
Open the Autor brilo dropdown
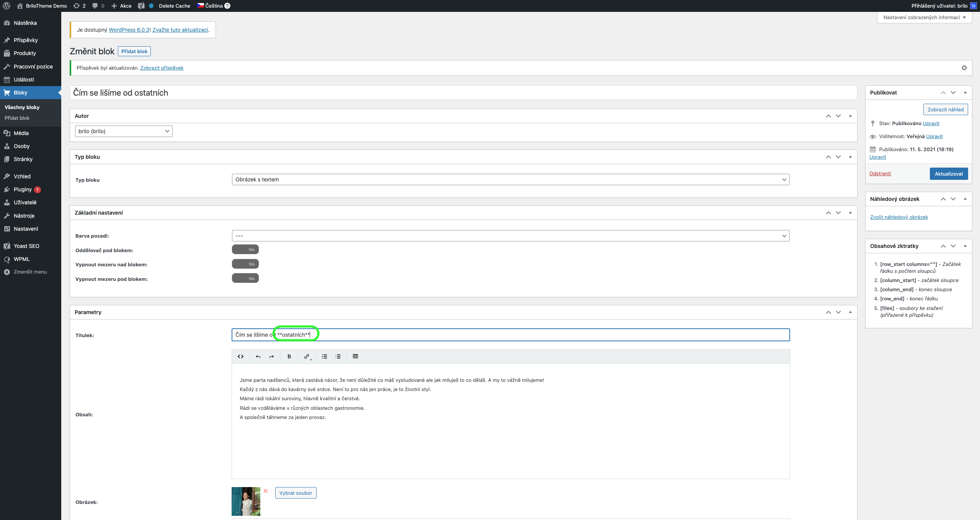[124, 131]
